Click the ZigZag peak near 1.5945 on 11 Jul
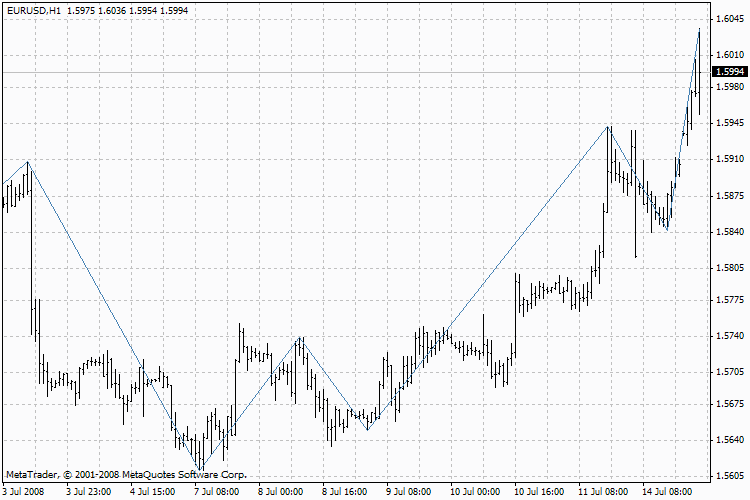 608,126
